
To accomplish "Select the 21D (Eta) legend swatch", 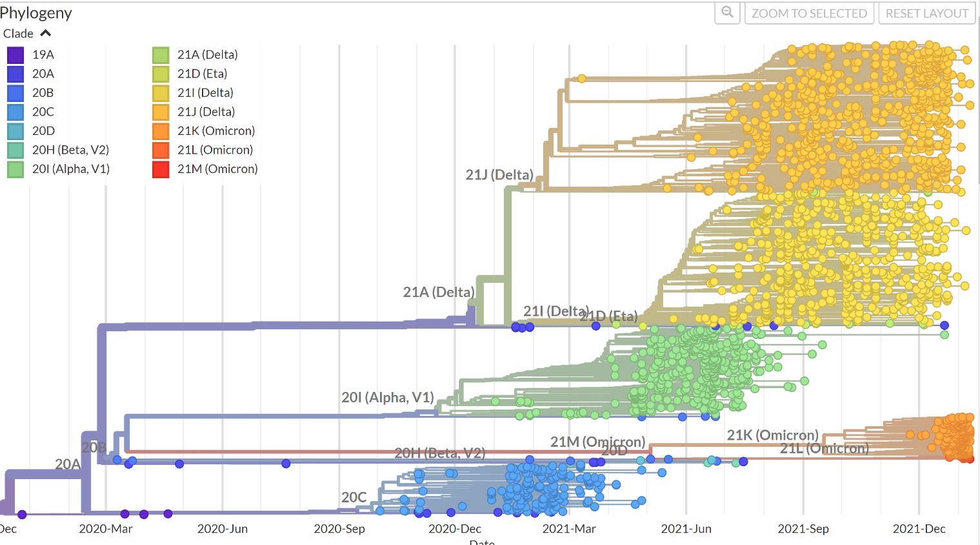I will click(x=161, y=74).
